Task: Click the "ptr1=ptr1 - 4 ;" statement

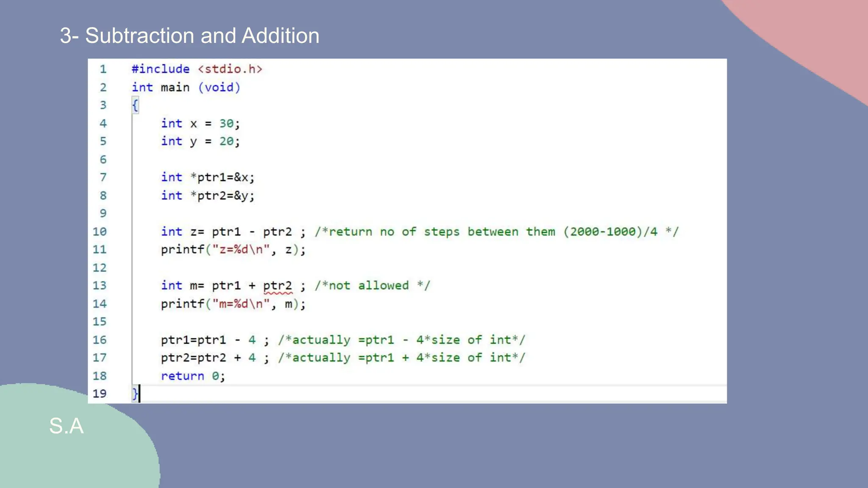Action: point(215,340)
